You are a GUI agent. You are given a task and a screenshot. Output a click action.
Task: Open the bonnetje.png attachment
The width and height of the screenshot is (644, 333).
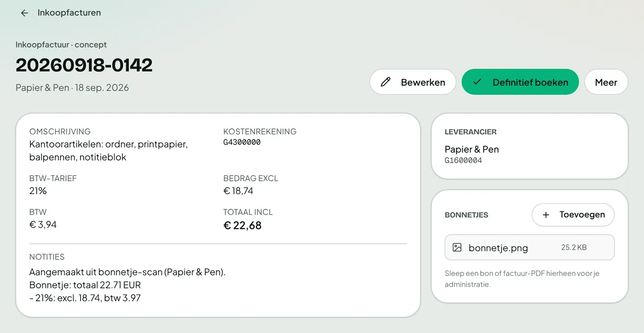point(529,247)
